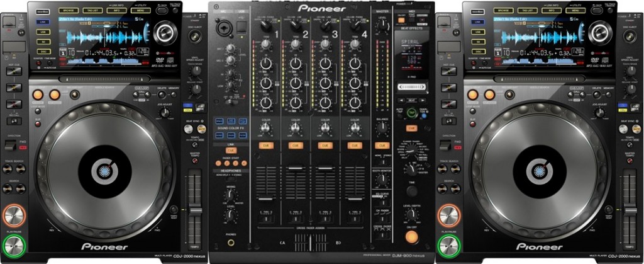Toggle SLIP mode on the left CDJ
This screenshot has height=264, width=644.
click(x=37, y=123)
